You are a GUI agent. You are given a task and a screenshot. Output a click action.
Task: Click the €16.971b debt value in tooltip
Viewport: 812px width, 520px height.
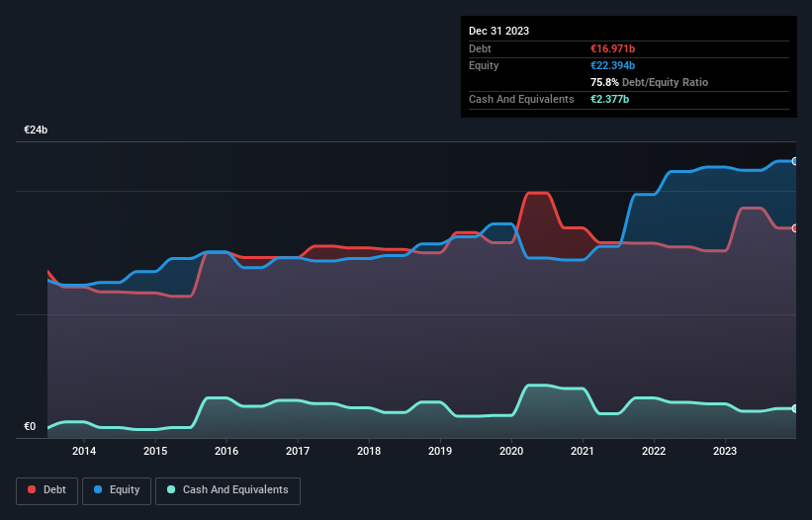(x=612, y=48)
